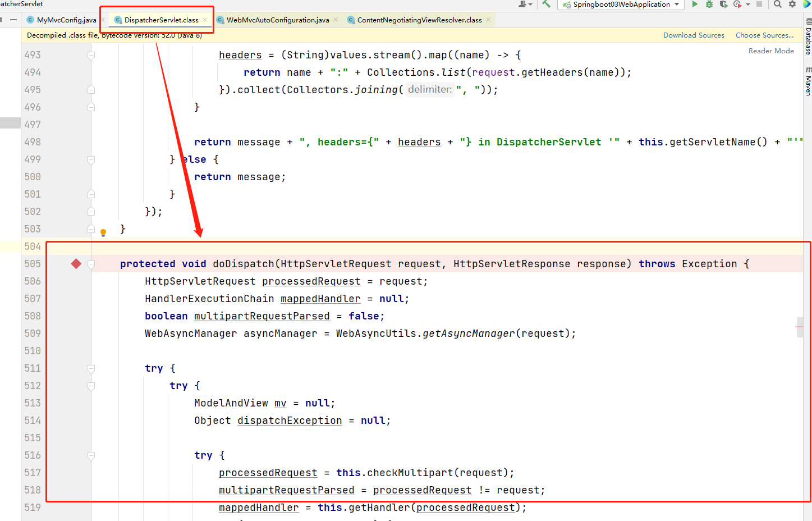Collapse doDispatch method fold at line 505
Viewport: 812px width, 521px height.
tap(91, 264)
